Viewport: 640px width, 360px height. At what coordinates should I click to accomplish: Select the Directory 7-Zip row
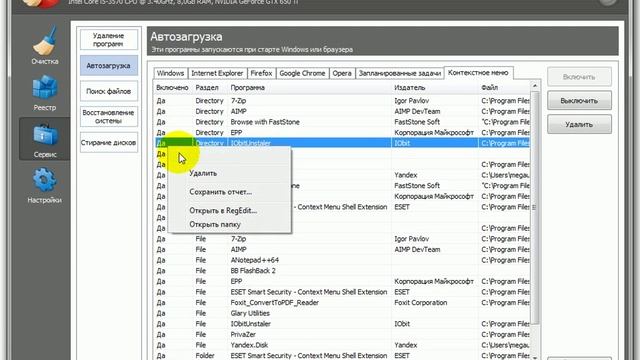(342, 101)
